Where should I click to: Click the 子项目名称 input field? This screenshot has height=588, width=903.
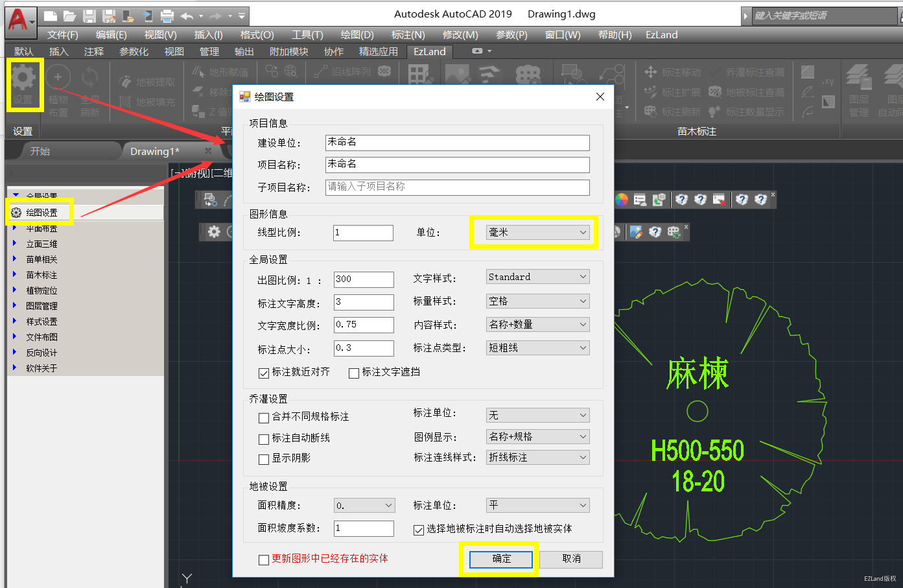point(458,187)
